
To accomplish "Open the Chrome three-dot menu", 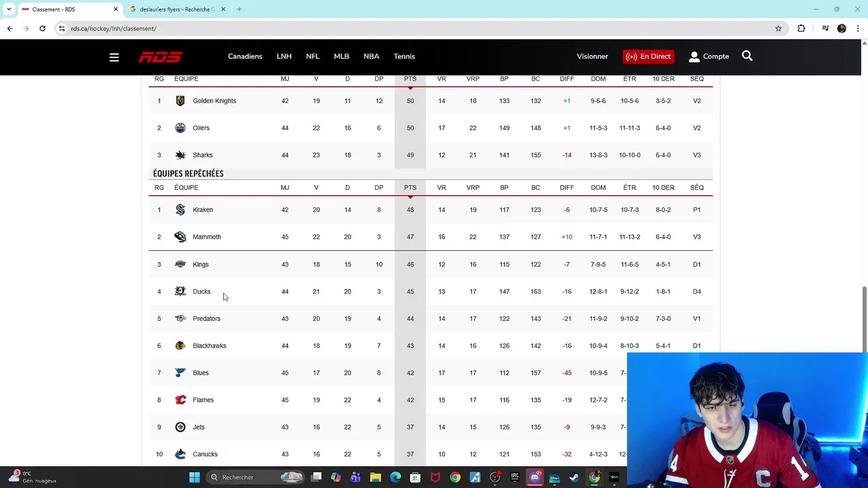I will pyautogui.click(x=859, y=28).
